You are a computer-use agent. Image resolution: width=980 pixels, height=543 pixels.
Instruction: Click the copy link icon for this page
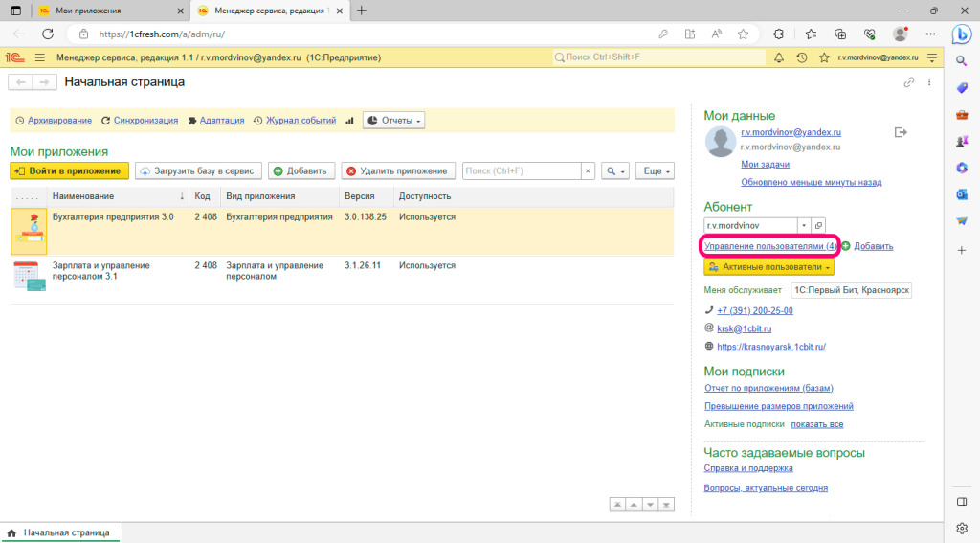click(x=909, y=82)
